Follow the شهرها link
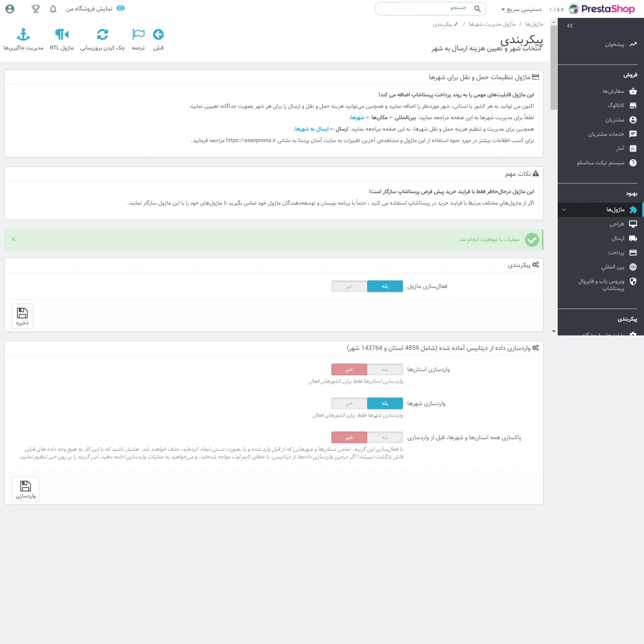This screenshot has width=644, height=644. pyautogui.click(x=357, y=117)
